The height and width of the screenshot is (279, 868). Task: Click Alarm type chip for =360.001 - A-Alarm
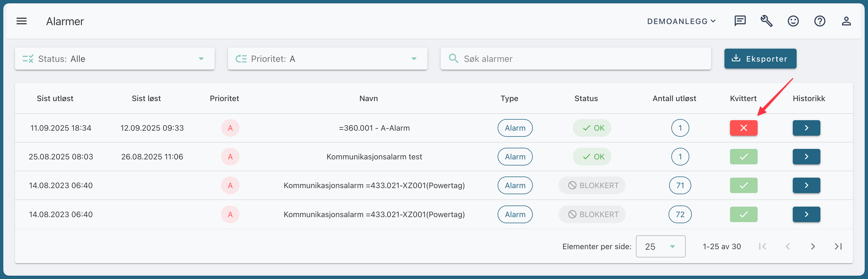[x=515, y=128]
